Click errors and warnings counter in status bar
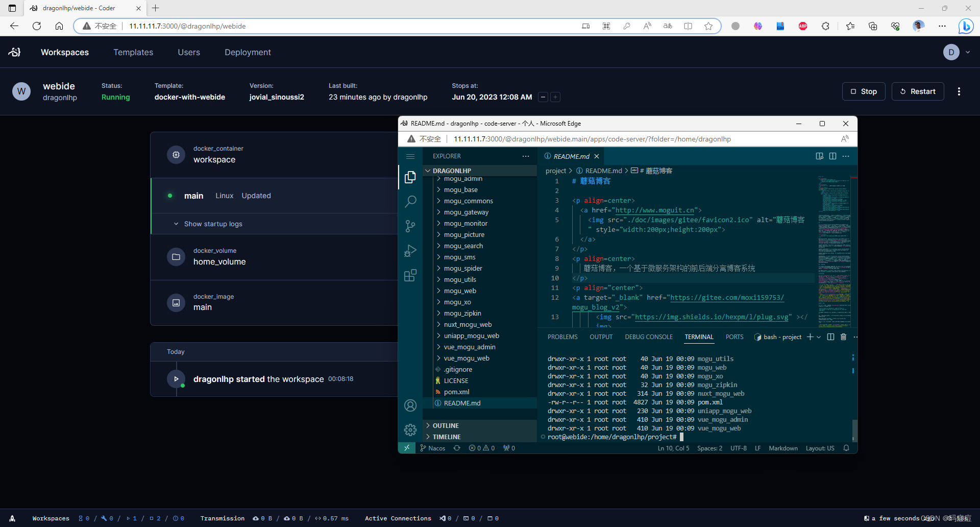The height and width of the screenshot is (527, 980). tap(482, 448)
